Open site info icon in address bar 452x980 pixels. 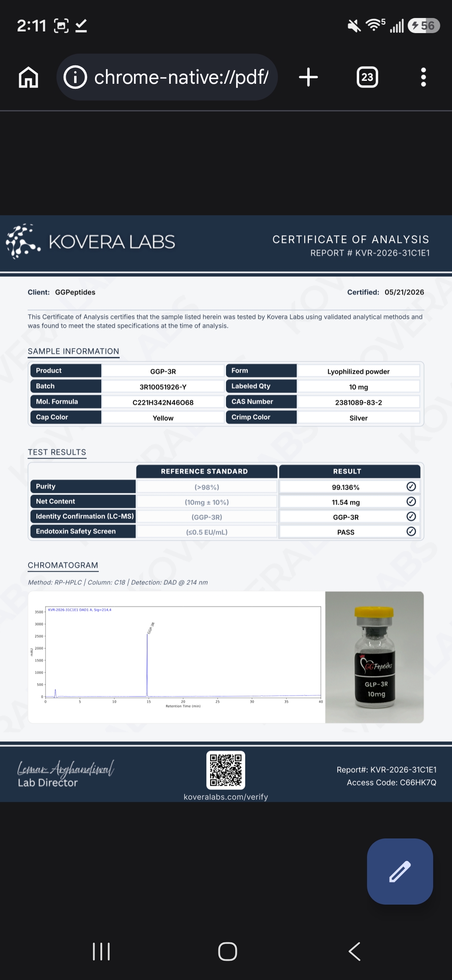tap(75, 77)
